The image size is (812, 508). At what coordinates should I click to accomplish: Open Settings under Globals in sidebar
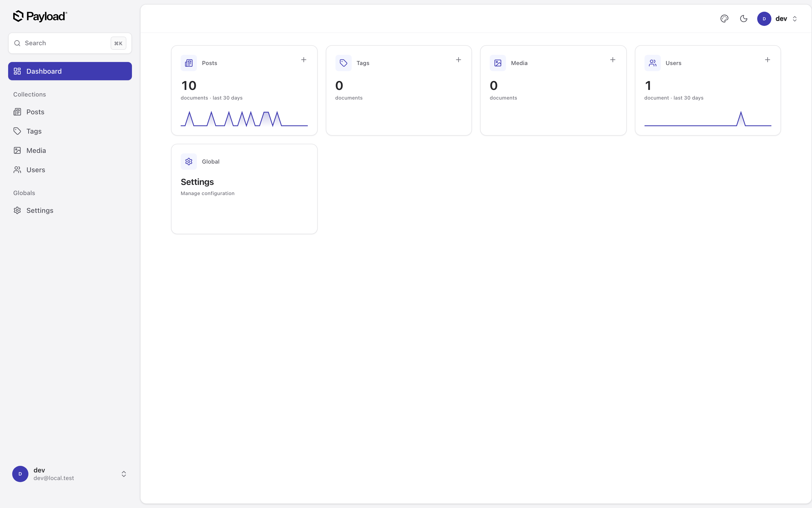point(70,210)
